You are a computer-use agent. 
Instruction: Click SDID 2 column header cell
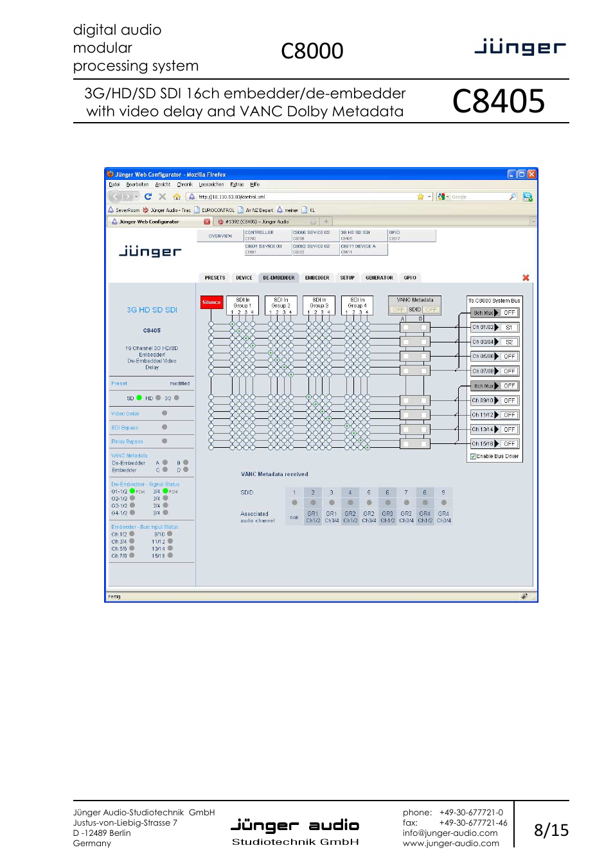pyautogui.click(x=313, y=493)
